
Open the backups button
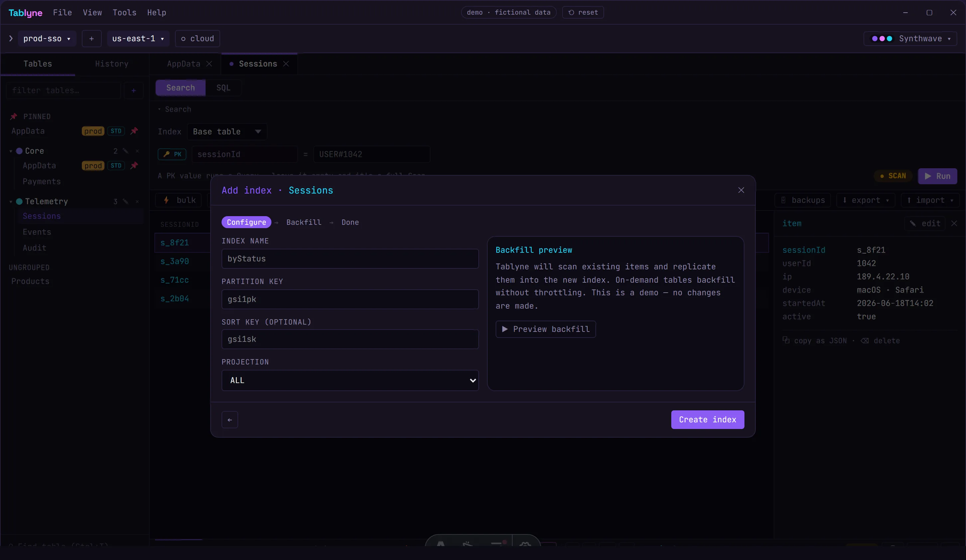click(803, 200)
